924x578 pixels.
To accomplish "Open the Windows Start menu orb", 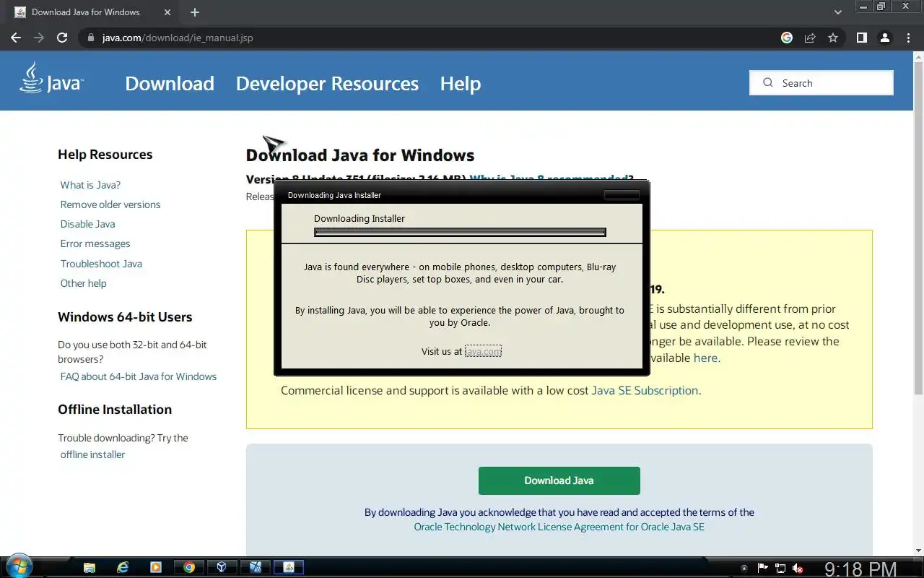I will tap(18, 566).
